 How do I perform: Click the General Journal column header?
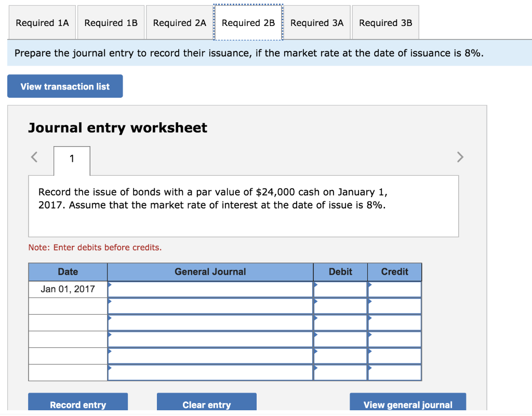click(210, 271)
